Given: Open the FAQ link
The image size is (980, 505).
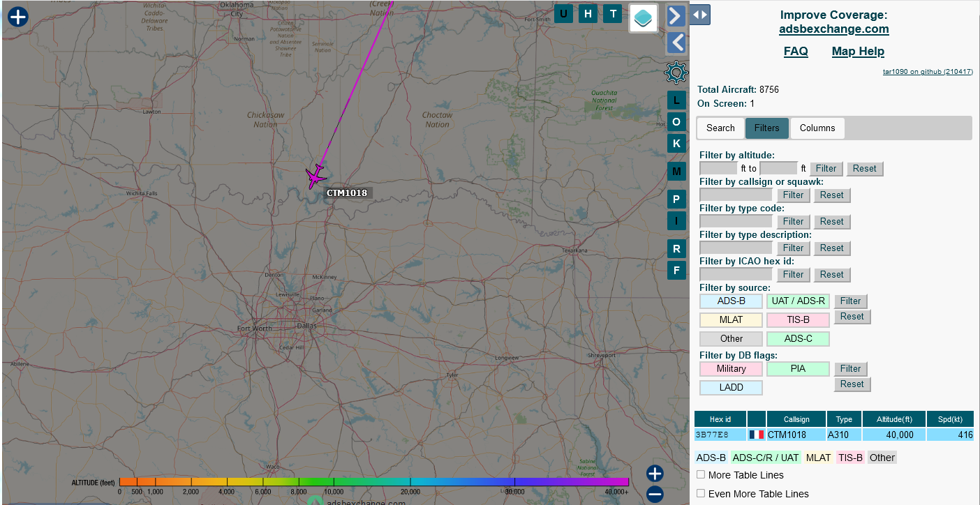Looking at the screenshot, I should [796, 52].
